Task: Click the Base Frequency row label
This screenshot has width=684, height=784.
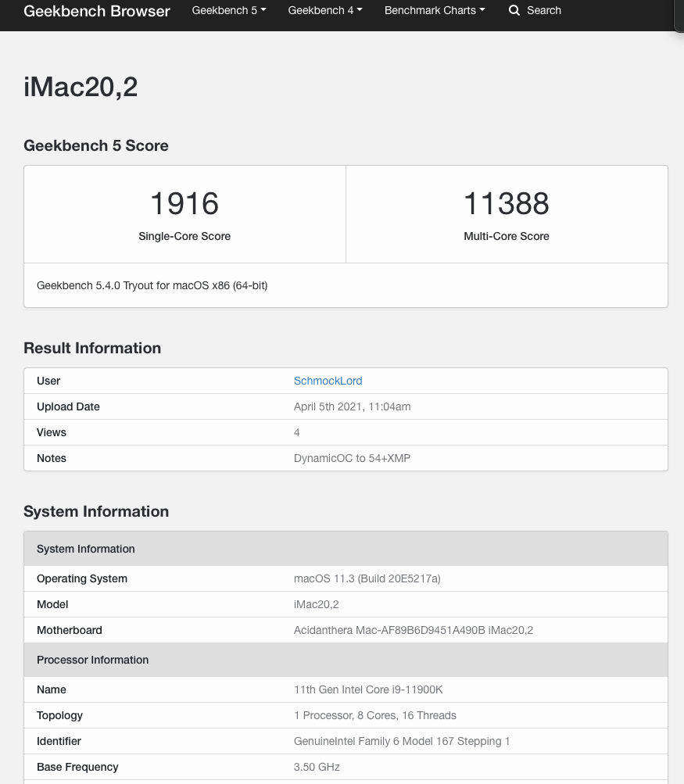Action: point(77,767)
